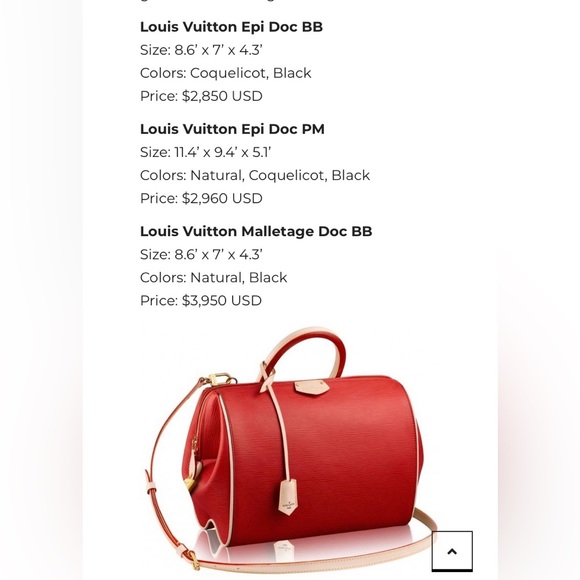This screenshot has height=580, width=580.
Task: Click the $2,850 USD price text
Action: point(222,96)
